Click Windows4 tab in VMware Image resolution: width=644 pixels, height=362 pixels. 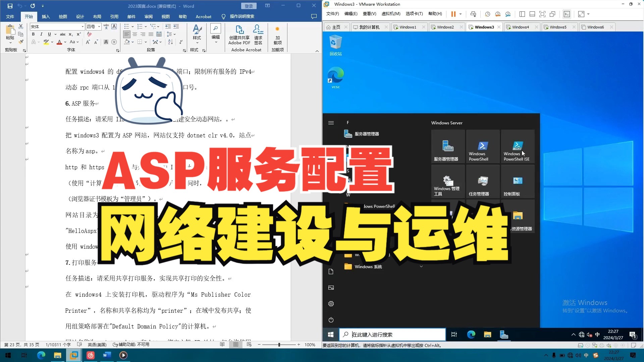tap(521, 27)
